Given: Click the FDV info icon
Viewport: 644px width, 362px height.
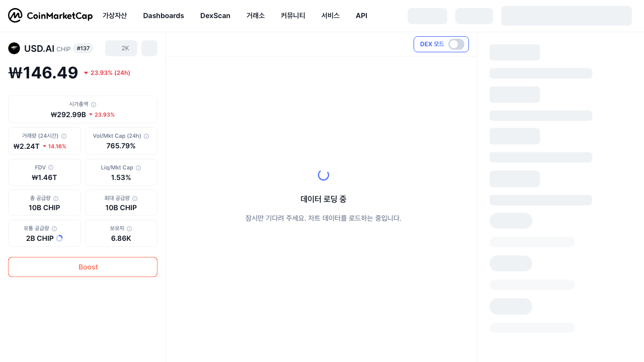Looking at the screenshot, I should pos(51,167).
